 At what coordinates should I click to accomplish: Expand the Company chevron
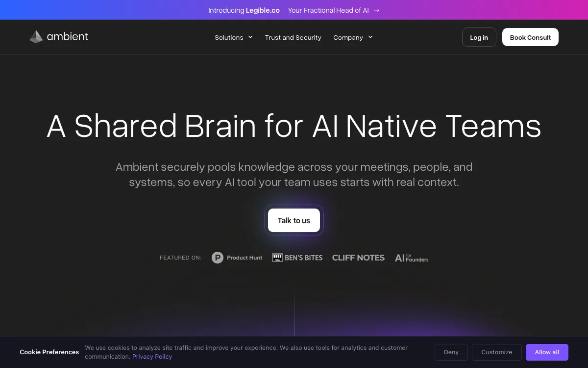click(x=370, y=37)
